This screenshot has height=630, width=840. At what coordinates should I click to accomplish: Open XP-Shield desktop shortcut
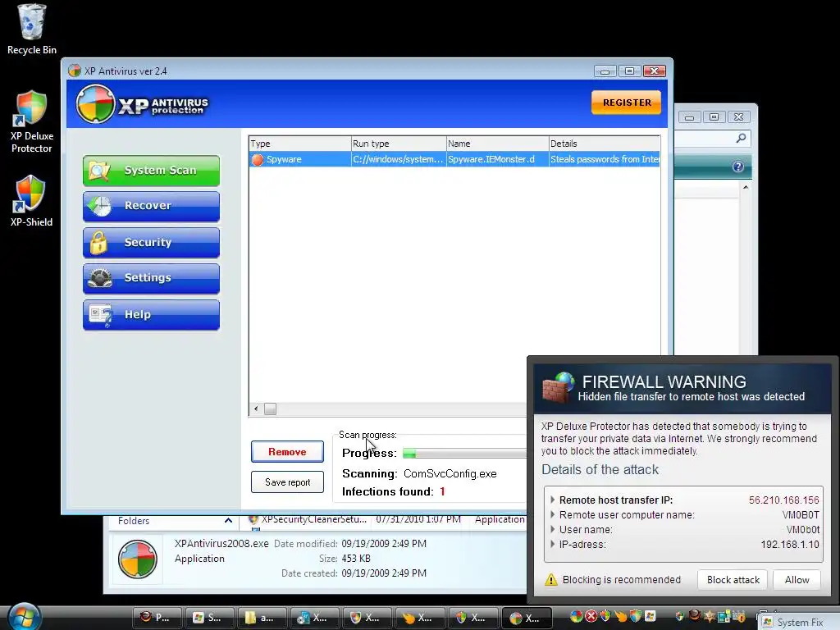pos(32,201)
